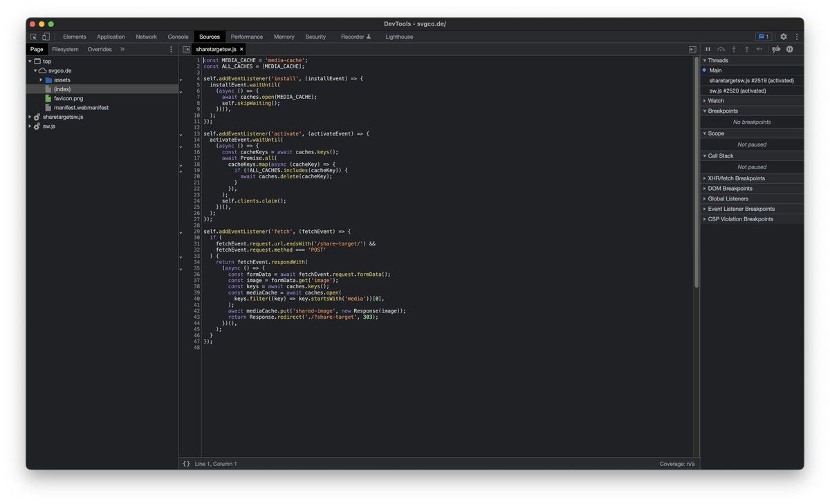Click the manifest.webmanifest file icon
This screenshot has height=504, width=830.
(48, 108)
